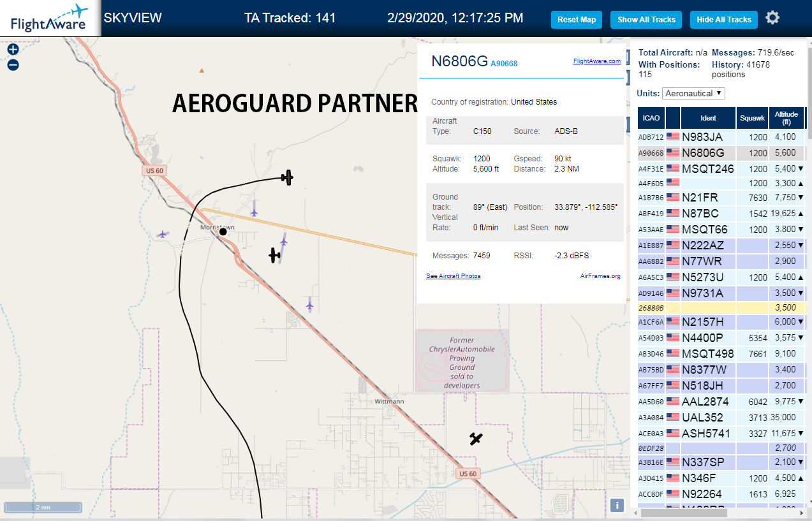
Task: Select purple aircraft icon south along US 60
Action: coord(310,306)
